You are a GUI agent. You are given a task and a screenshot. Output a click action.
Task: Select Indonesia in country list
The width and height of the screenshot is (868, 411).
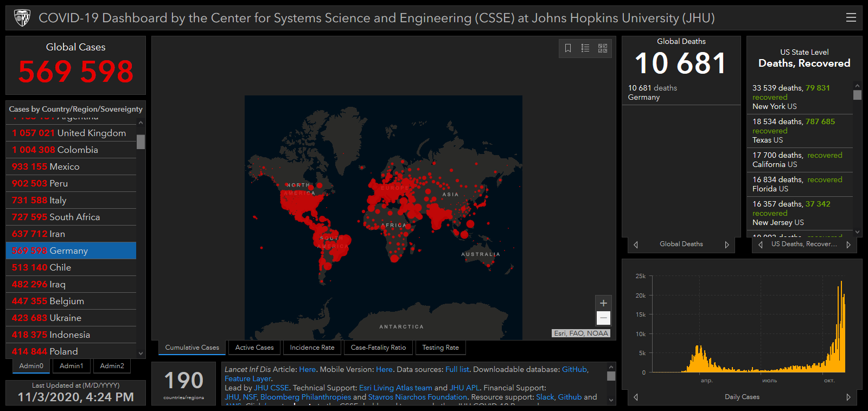[x=71, y=335]
